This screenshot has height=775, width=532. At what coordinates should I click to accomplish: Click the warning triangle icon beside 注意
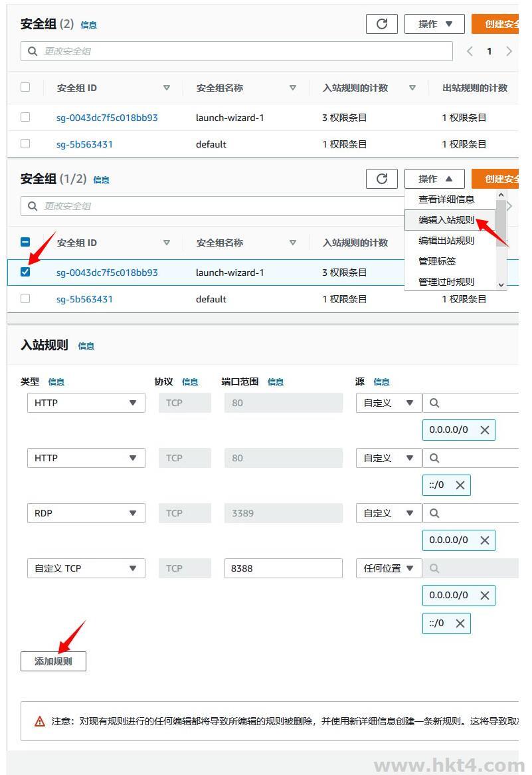(x=40, y=721)
